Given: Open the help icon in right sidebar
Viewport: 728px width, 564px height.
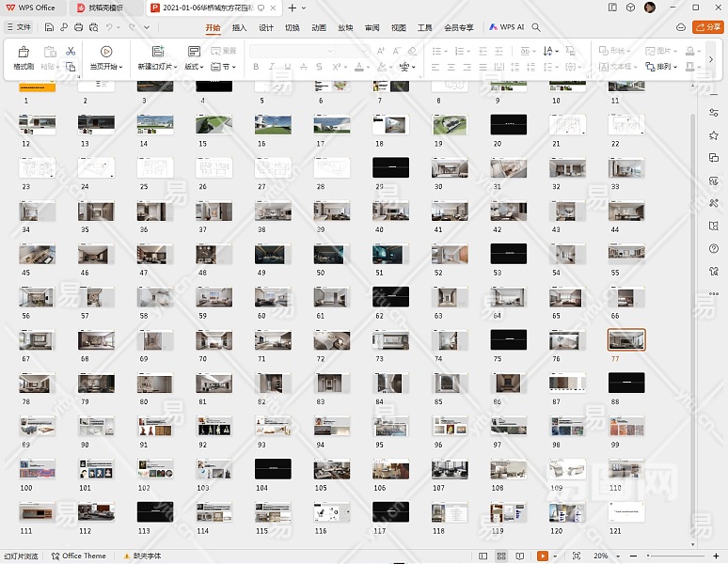Looking at the screenshot, I should coord(714,248).
